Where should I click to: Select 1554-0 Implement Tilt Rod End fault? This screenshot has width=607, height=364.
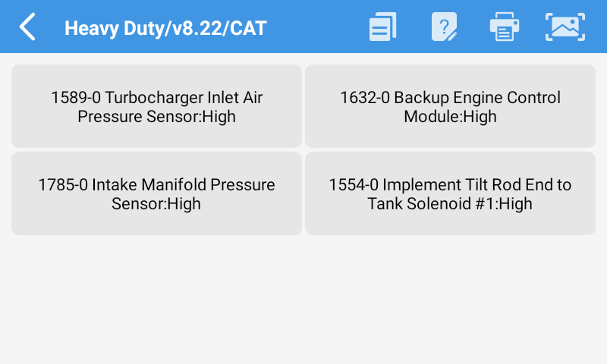450,193
